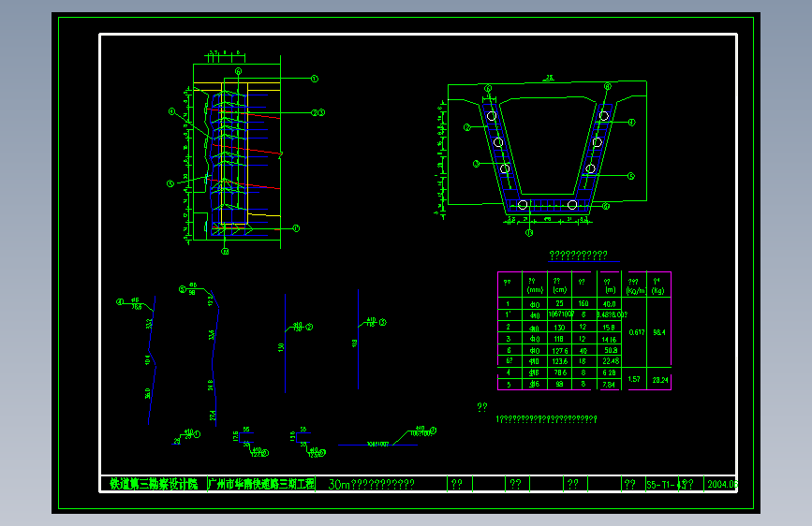Click the unit weight value 1.57
The image size is (812, 526).
pos(634,379)
